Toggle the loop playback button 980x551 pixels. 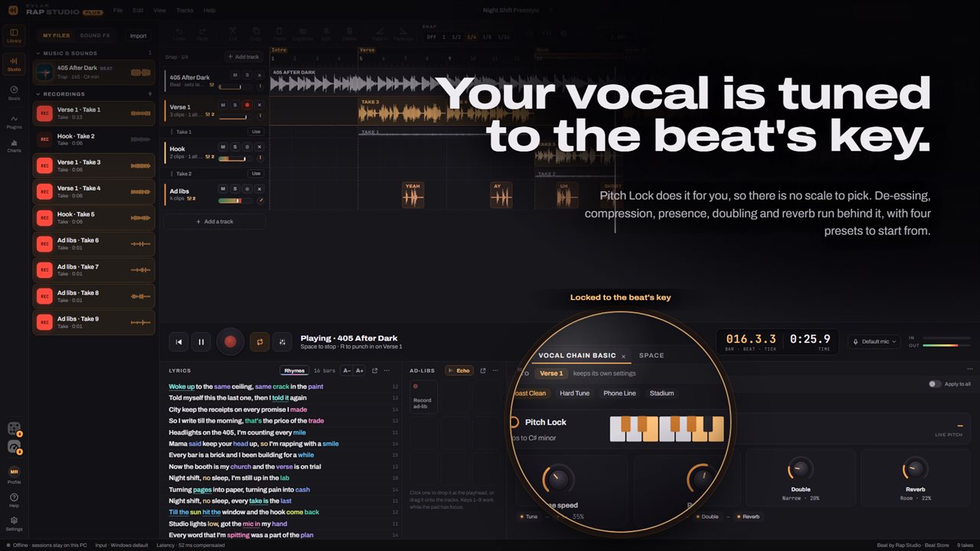click(x=260, y=342)
